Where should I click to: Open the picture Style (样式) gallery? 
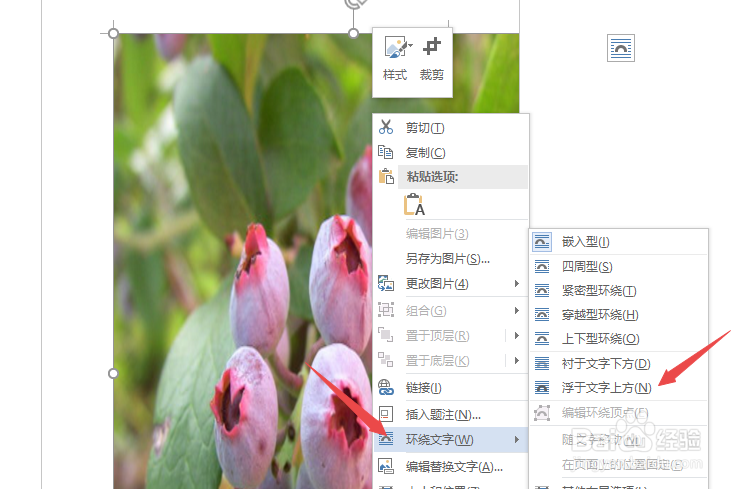pyautogui.click(x=395, y=58)
